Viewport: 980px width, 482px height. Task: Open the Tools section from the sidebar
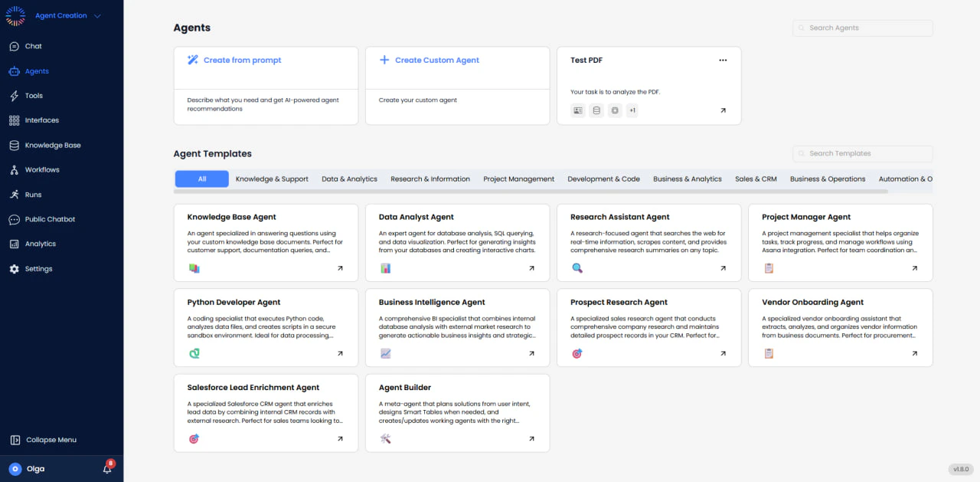[33, 95]
